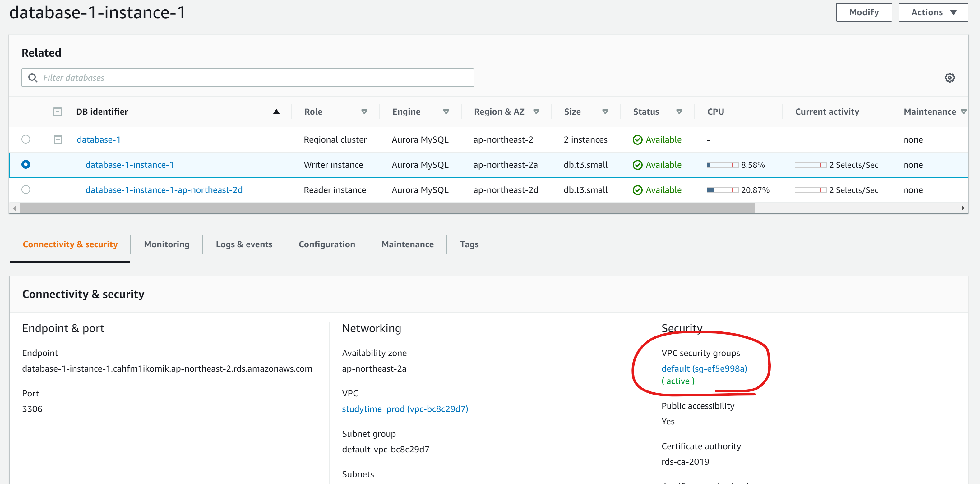Open default (sg-ef5e998a) security group link
Viewport: 980px width, 484px height.
point(704,368)
